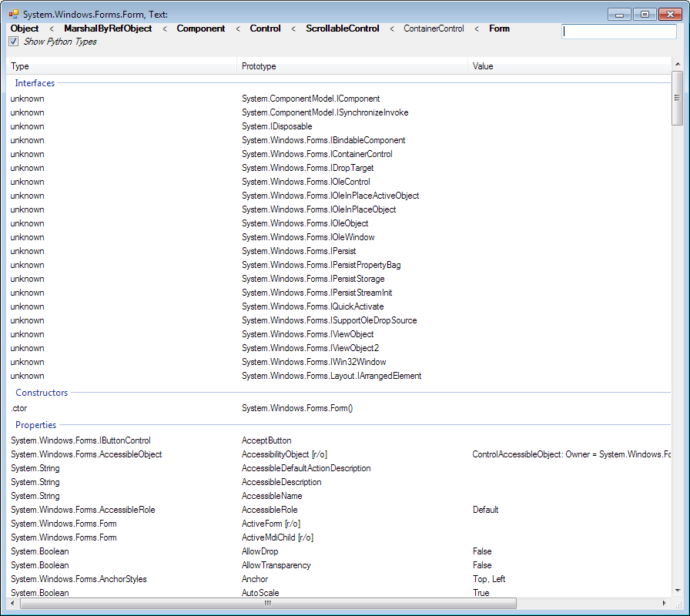
Task: Click the search text box
Action: 619,32
